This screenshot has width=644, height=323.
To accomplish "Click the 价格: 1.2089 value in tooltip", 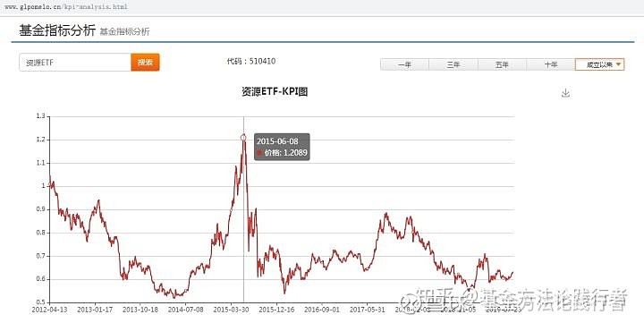I will pyautogui.click(x=285, y=153).
